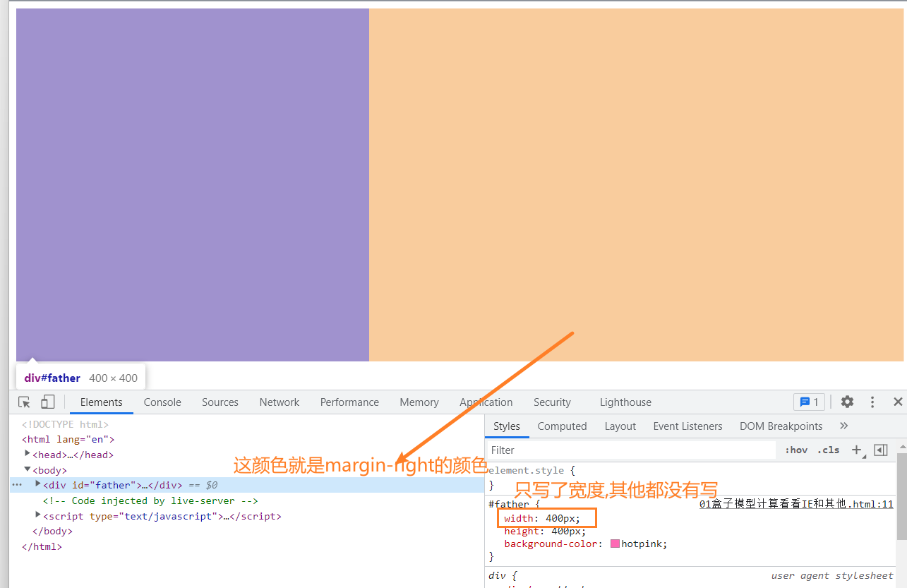Select the Computed sub-tab
Screen dimensions: 907x588
coord(562,426)
